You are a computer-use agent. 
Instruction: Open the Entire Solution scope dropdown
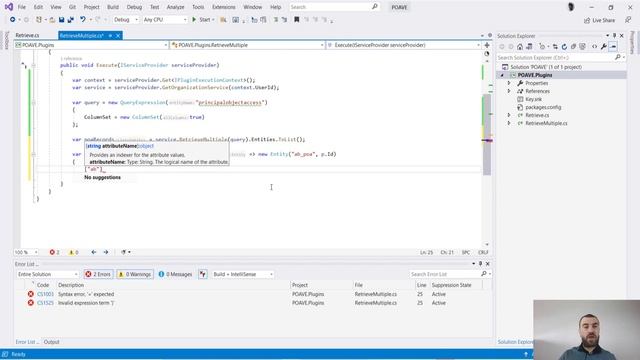point(47,274)
